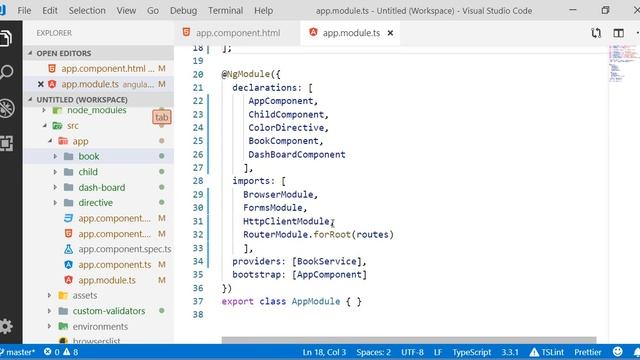Close app.module.ts in Open Editors
This screenshot has height=360, width=640.
click(40, 84)
